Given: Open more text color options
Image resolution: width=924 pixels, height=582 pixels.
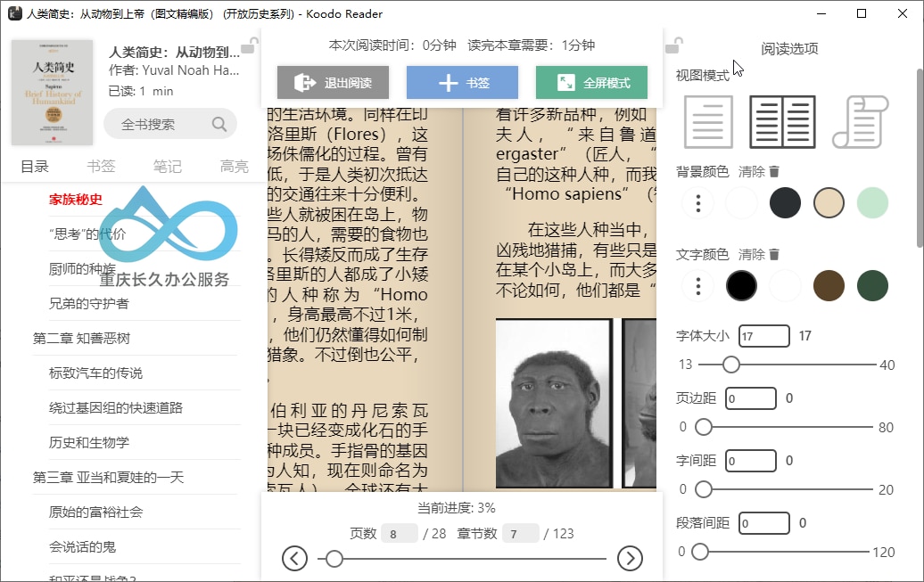Looking at the screenshot, I should 698,286.
